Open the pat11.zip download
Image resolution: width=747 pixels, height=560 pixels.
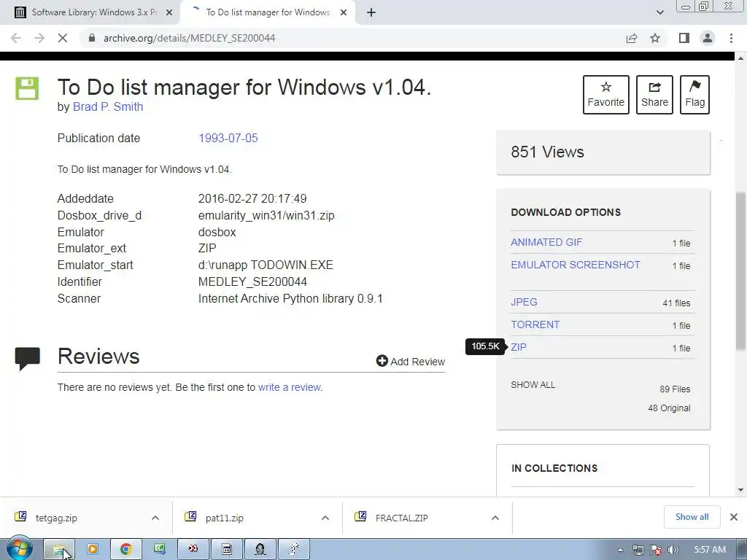pyautogui.click(x=225, y=518)
